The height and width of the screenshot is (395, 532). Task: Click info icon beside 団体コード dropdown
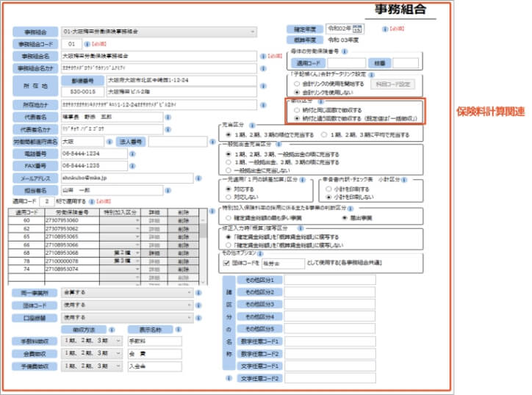coord(199,305)
